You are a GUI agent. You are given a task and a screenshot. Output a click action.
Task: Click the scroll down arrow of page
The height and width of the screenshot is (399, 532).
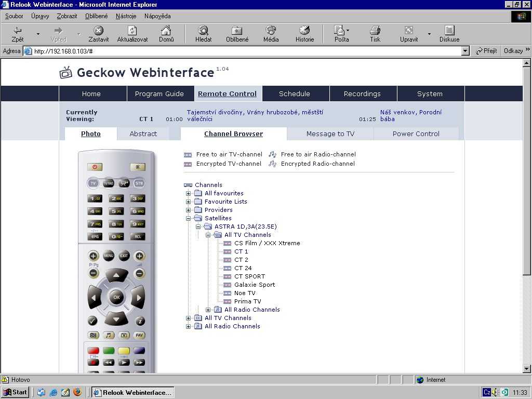tap(526, 368)
